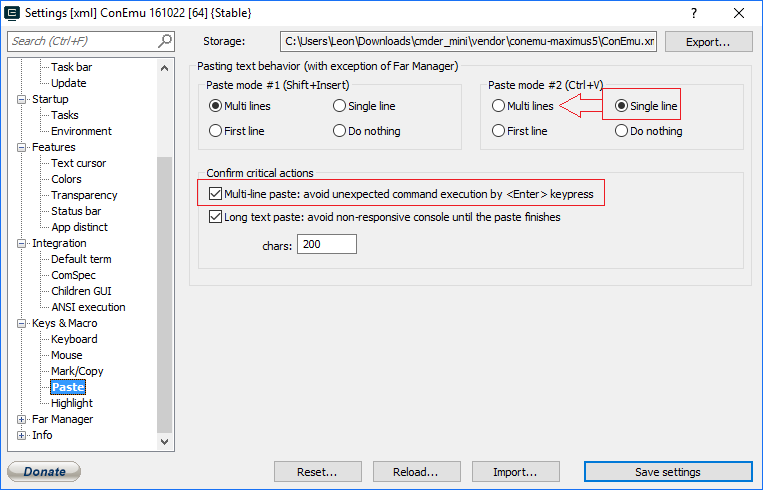The image size is (763, 490).
Task: Click the Export... button
Action: point(708,42)
